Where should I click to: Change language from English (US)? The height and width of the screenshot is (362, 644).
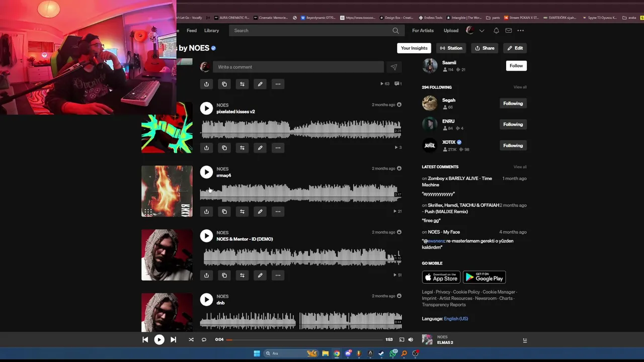(x=456, y=319)
